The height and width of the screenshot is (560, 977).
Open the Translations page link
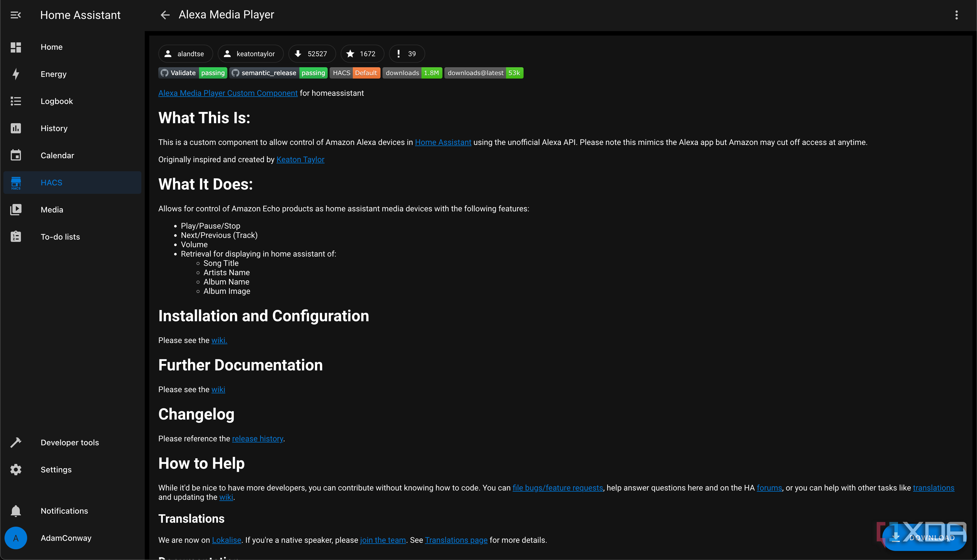coord(456,541)
